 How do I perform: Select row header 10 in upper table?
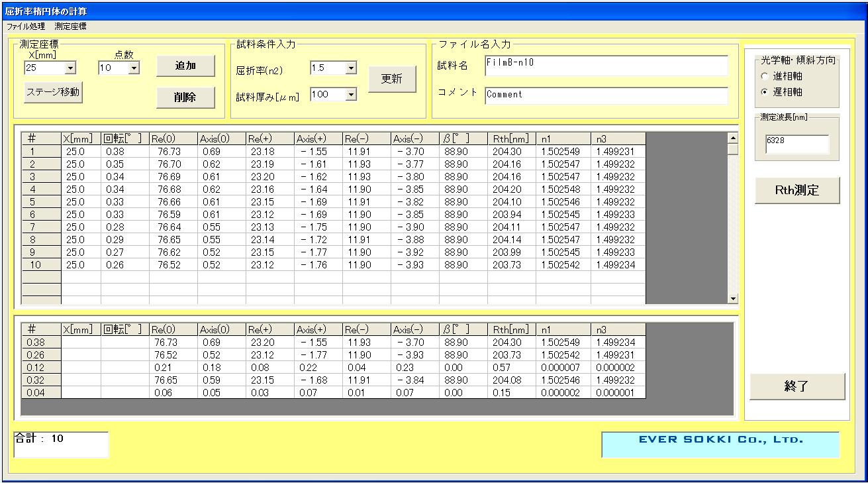pyautogui.click(x=41, y=265)
